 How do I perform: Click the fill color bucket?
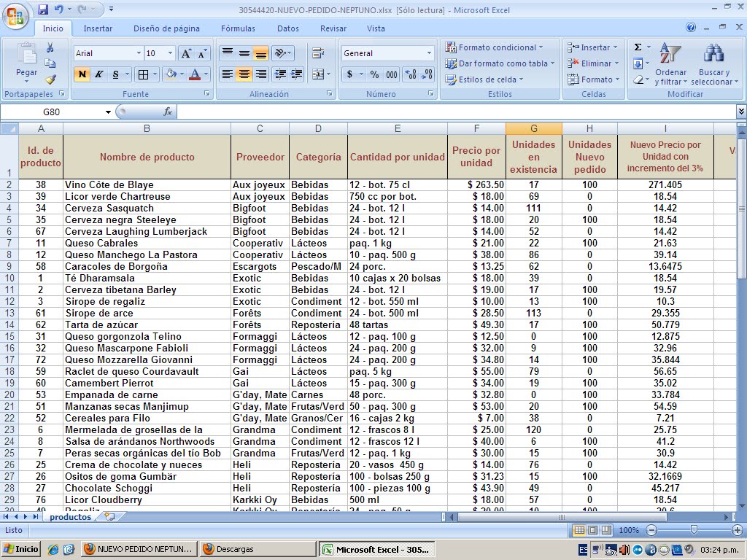(171, 74)
